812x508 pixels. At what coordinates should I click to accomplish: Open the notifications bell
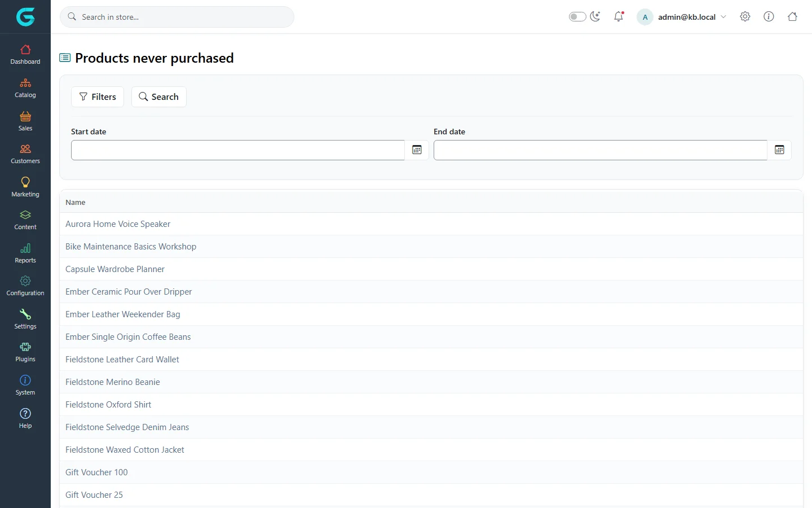pyautogui.click(x=619, y=16)
